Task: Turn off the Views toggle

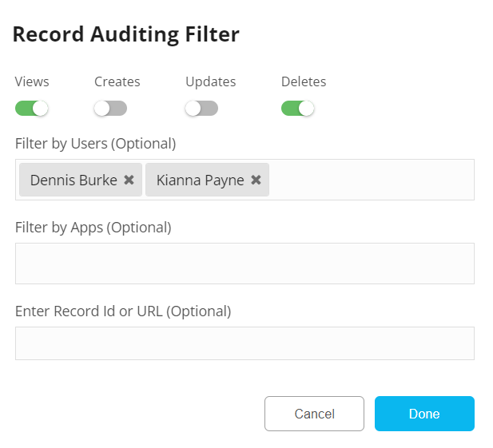Action: click(x=32, y=108)
